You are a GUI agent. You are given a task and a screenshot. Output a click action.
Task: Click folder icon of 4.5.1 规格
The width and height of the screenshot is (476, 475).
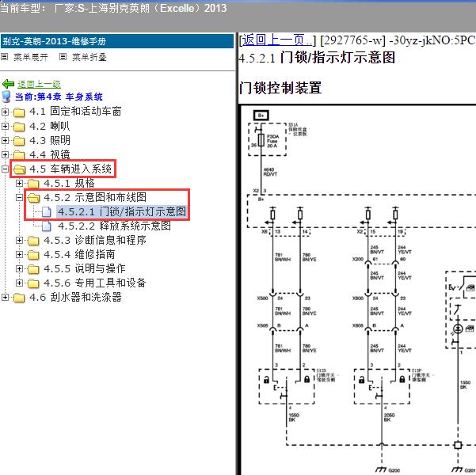(33, 184)
